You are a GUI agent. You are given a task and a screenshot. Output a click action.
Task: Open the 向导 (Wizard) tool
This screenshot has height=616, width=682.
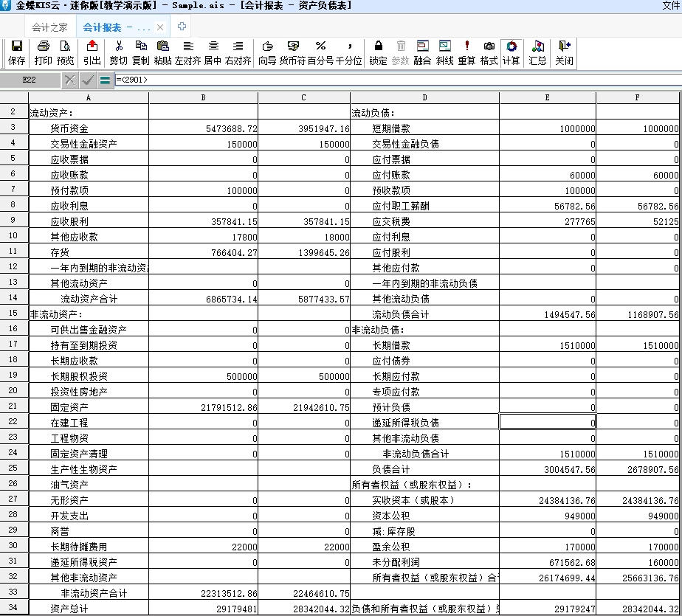click(267, 52)
